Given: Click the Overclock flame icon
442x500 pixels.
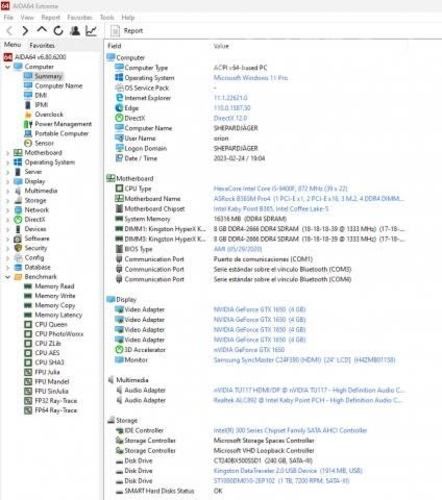Looking at the screenshot, I should coord(28,115).
